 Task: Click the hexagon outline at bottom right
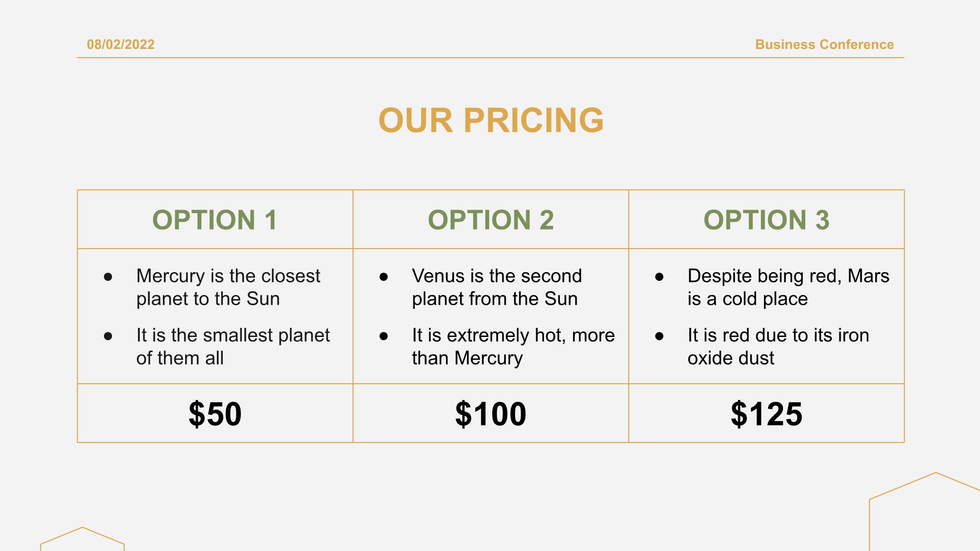point(925,512)
